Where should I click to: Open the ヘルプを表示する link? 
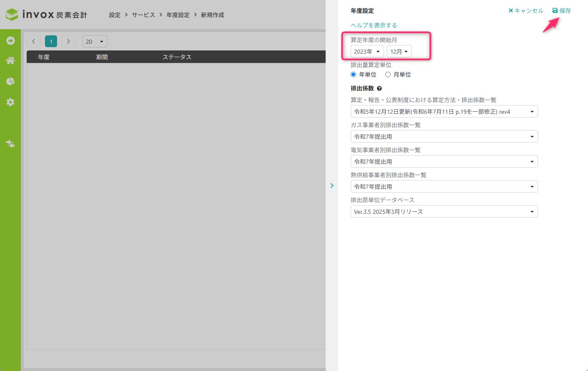coord(374,25)
